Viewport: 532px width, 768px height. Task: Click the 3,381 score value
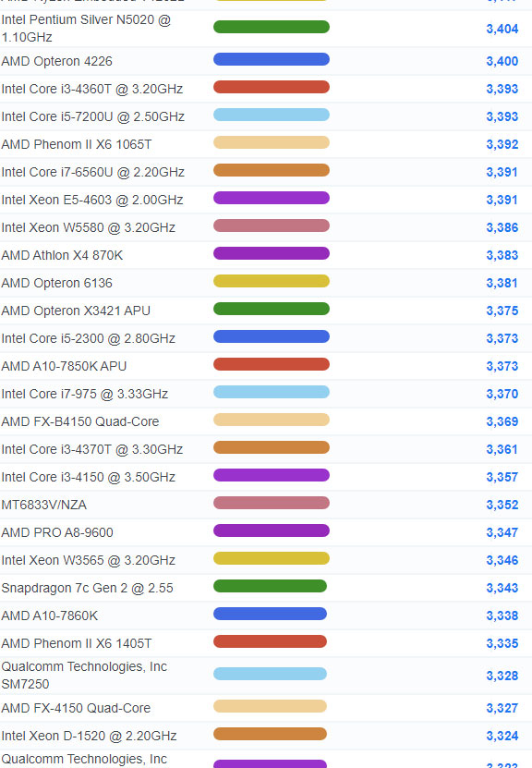click(502, 283)
